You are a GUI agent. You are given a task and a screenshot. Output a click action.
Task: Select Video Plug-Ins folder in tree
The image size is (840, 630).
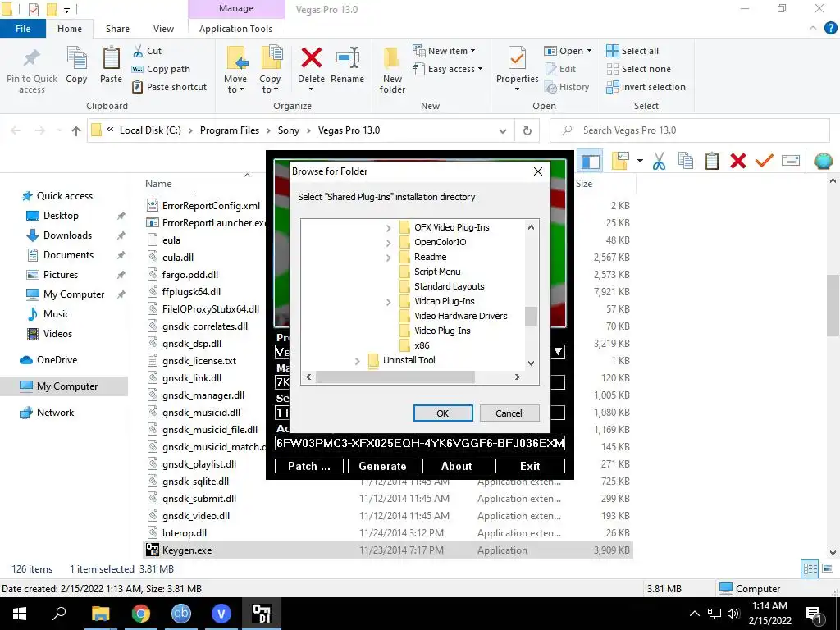(442, 331)
